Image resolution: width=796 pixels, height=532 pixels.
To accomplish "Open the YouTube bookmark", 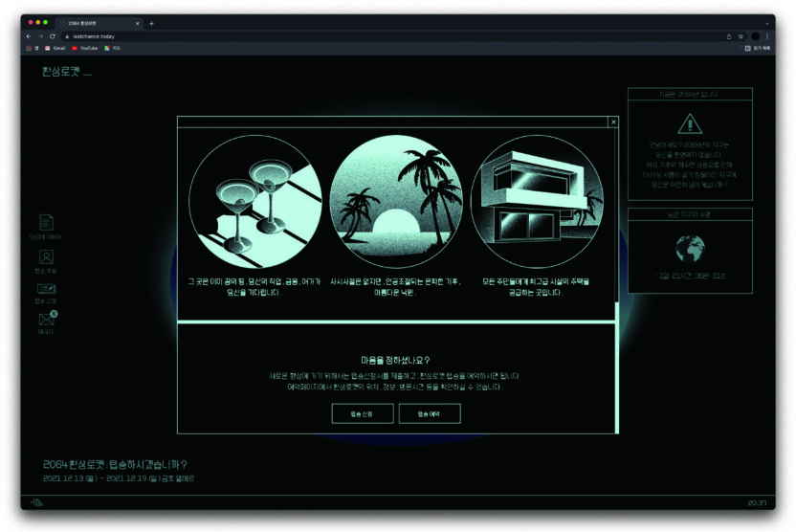I will 85,48.
